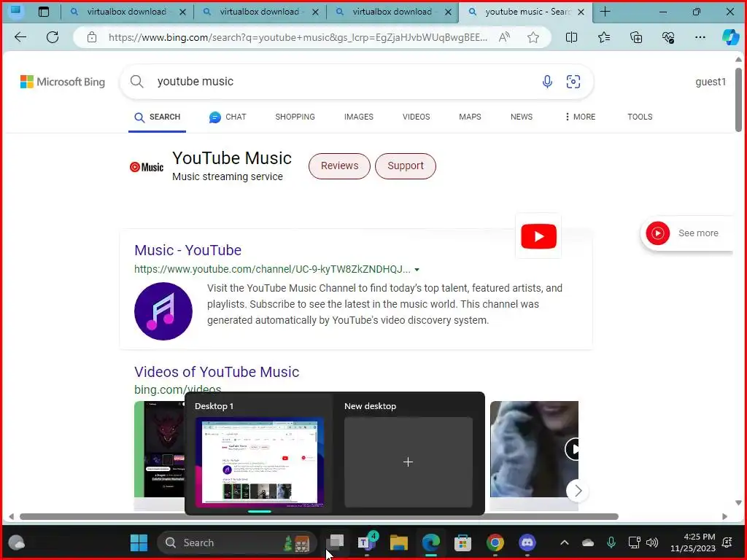Select the CHAT tab in Bing
Viewport: 747px width, 560px height.
tap(228, 117)
